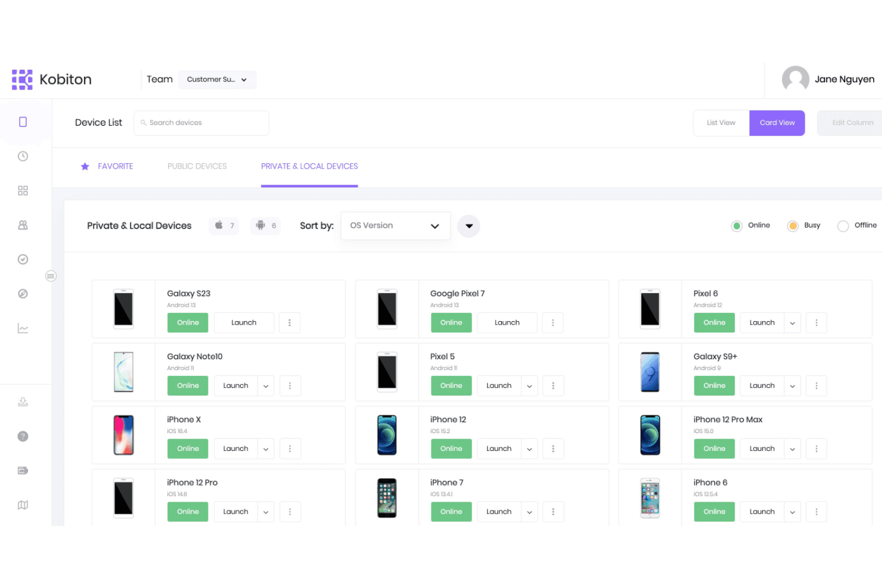Open the compass sidebar icon
This screenshot has height=588, width=882.
coord(23,294)
